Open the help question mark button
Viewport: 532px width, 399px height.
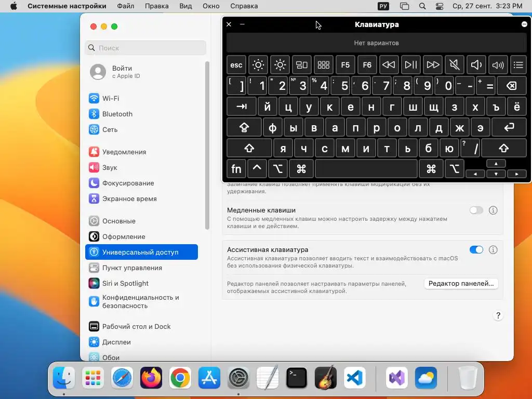click(x=498, y=315)
